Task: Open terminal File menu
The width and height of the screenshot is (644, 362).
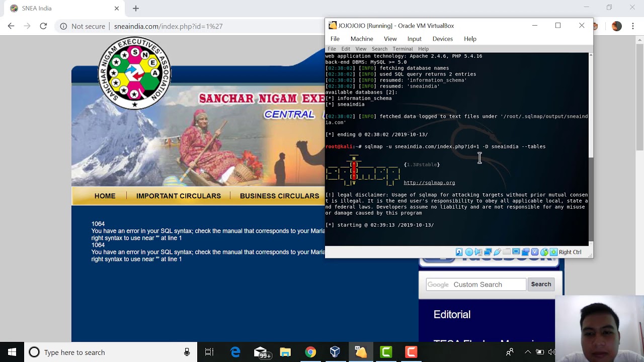Action: [332, 49]
